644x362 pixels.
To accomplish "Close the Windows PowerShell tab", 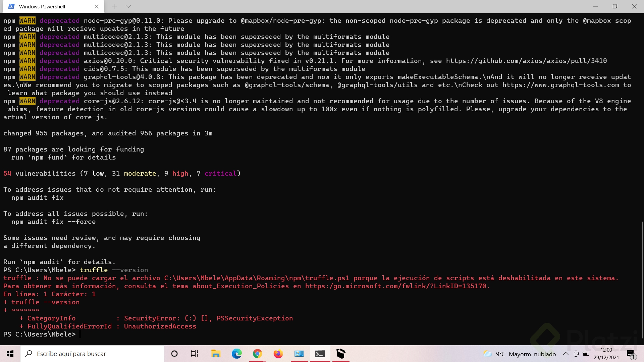I will (x=97, y=6).
